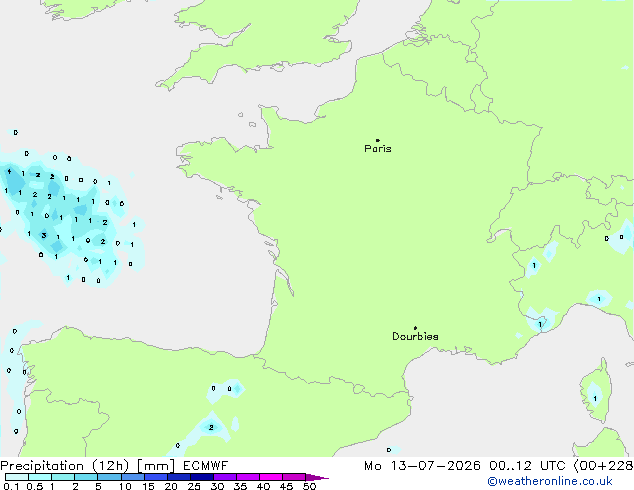Screen dimensions: 634x490
Task: Click the 2 mm legend color swatch
Action: pos(86,477)
